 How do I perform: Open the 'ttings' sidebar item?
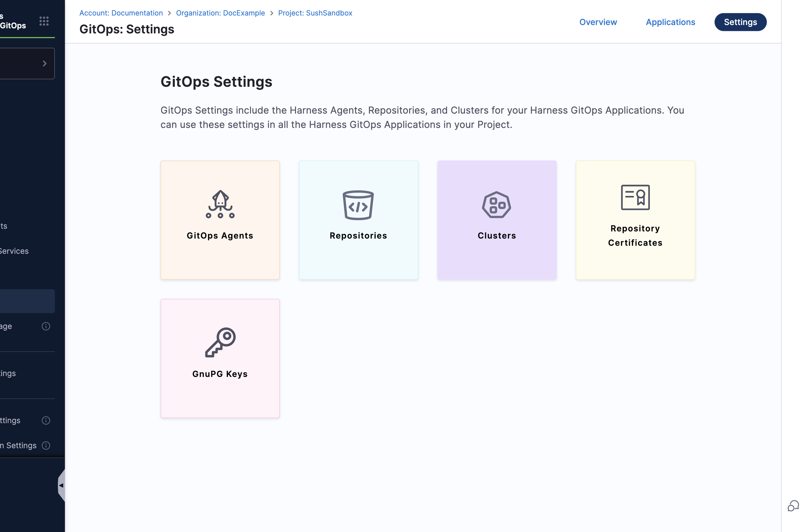(10, 420)
